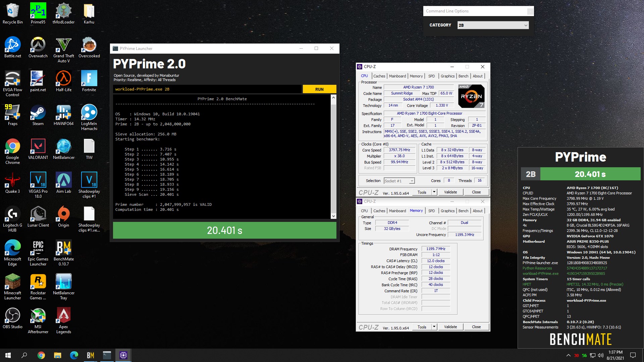The height and width of the screenshot is (362, 644).
Task: Open the notification center icon
Action: coord(633,355)
